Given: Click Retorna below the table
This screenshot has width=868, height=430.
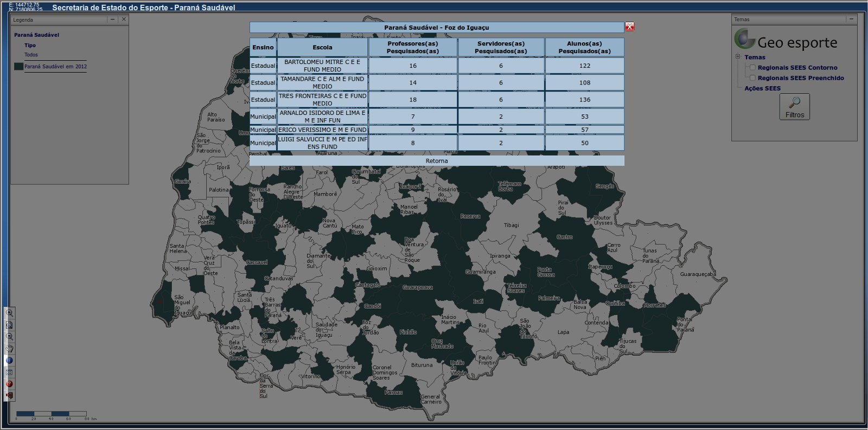Looking at the screenshot, I should [x=437, y=161].
